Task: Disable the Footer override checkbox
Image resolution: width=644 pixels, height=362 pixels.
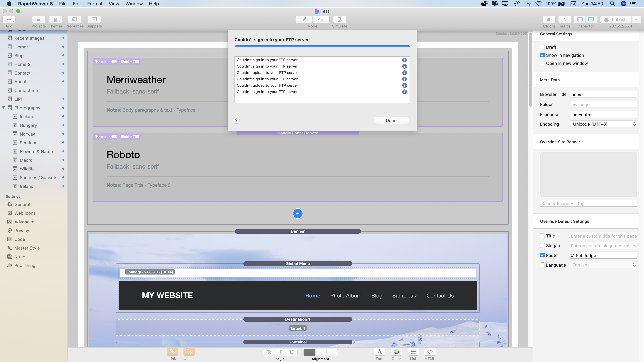Action: click(x=542, y=255)
